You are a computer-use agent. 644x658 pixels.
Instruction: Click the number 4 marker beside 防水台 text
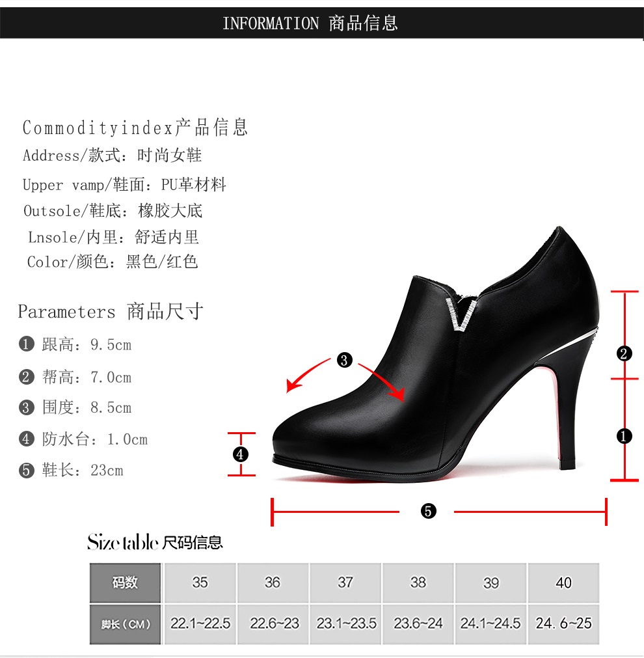tap(26, 439)
